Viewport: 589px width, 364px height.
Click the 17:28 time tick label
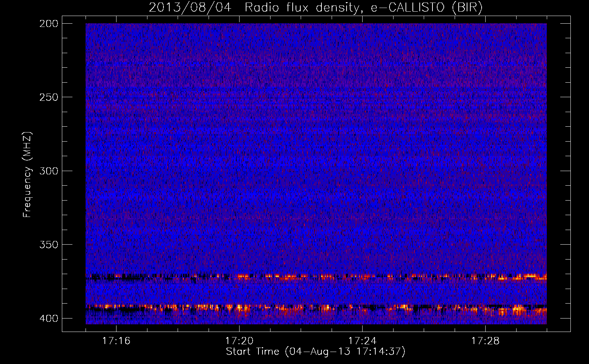point(485,341)
